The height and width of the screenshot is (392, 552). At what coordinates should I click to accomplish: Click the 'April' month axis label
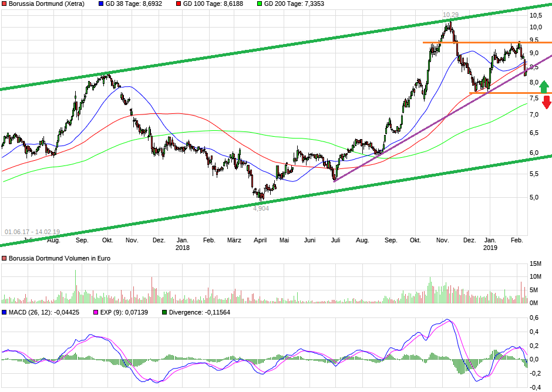pos(260,241)
